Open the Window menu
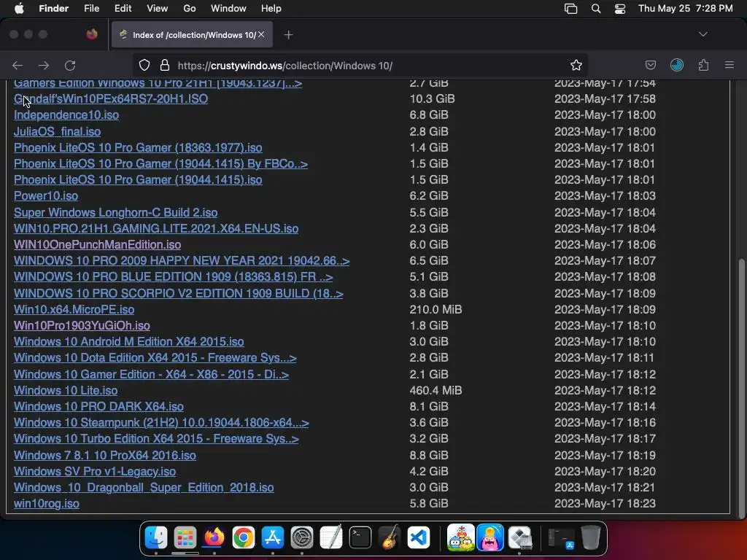The width and height of the screenshot is (747, 560). (x=228, y=9)
